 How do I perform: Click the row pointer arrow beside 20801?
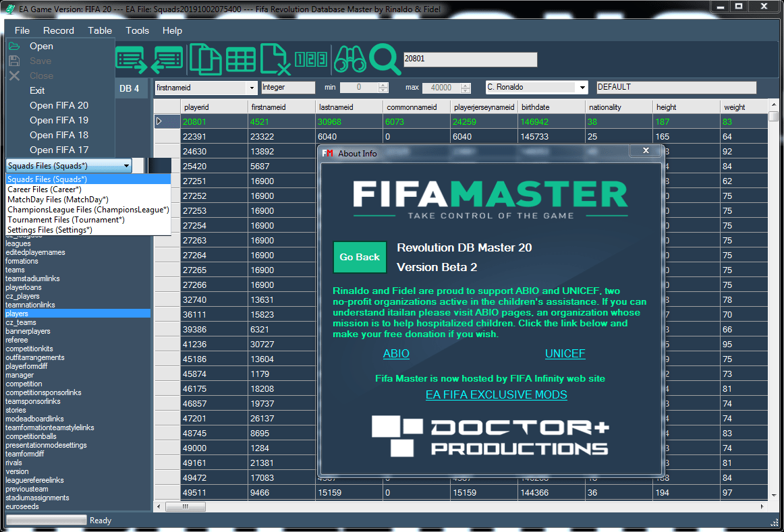159,121
